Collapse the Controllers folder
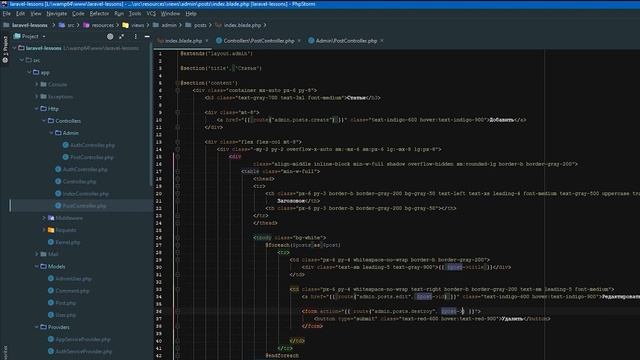The image size is (640, 360). point(44,121)
